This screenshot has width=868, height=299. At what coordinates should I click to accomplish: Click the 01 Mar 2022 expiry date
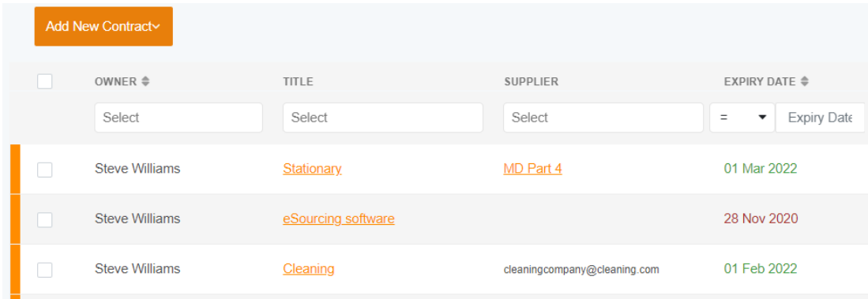click(761, 169)
